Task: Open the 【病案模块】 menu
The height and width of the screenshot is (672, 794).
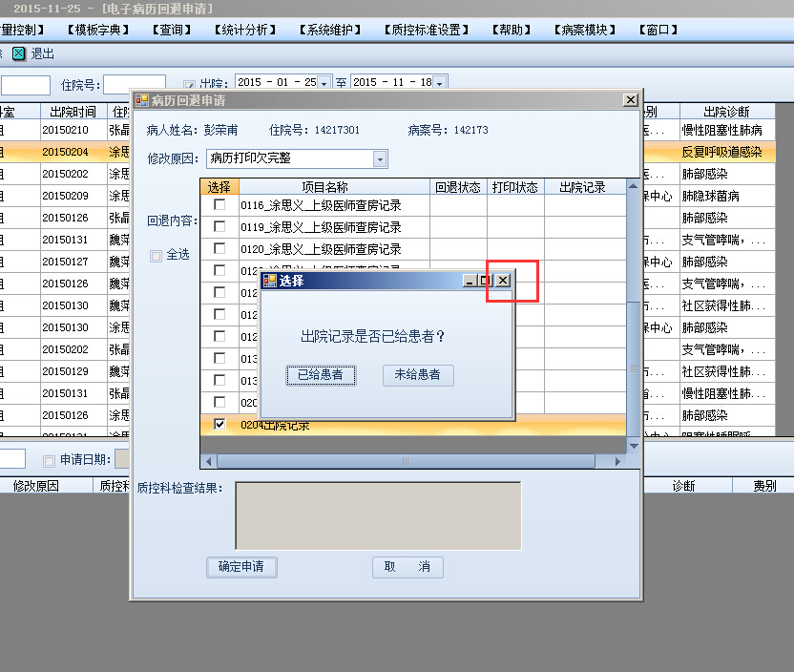Action: coord(584,30)
